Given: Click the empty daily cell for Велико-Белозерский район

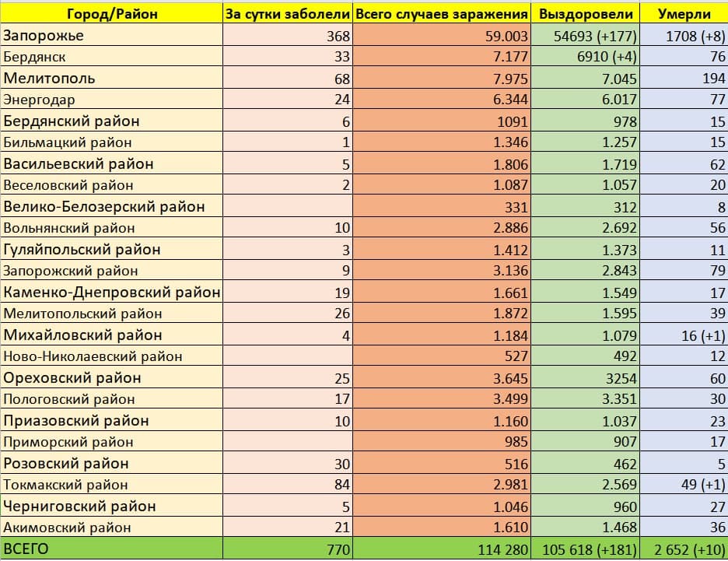Looking at the screenshot, I should click(287, 207).
